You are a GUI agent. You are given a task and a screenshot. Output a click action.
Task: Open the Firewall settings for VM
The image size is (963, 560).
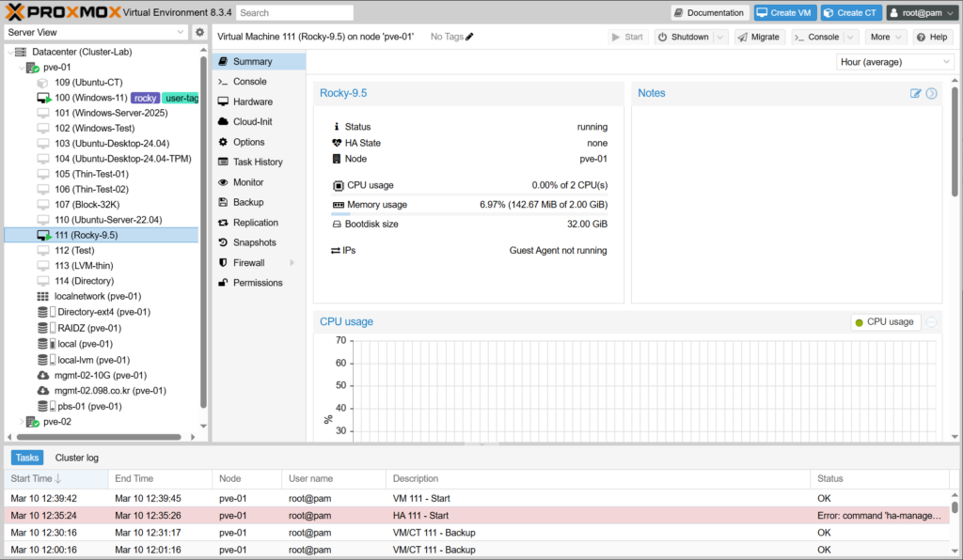[248, 263]
